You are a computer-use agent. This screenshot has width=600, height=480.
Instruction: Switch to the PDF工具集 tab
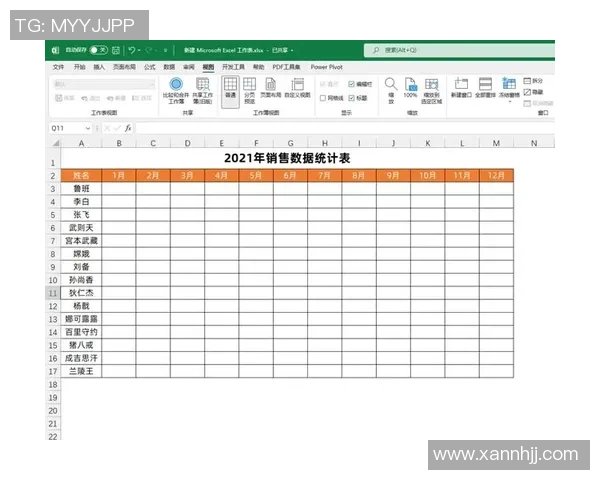[286, 67]
